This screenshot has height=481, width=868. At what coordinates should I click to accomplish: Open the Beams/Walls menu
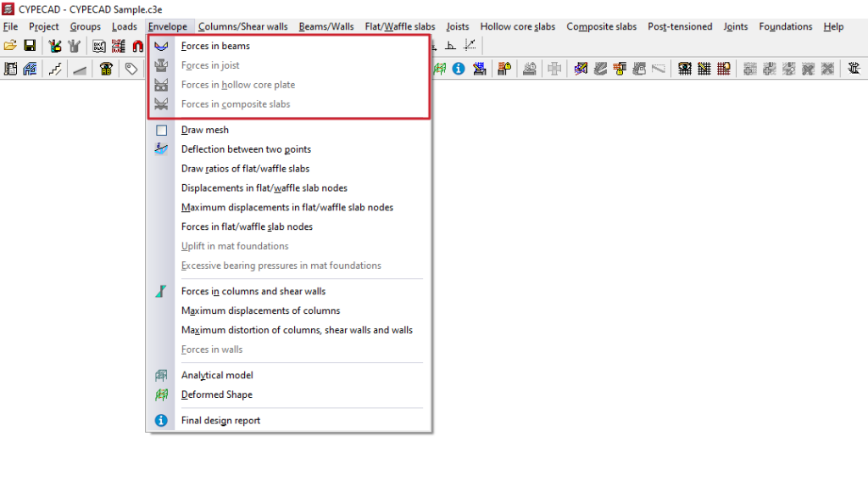[326, 26]
